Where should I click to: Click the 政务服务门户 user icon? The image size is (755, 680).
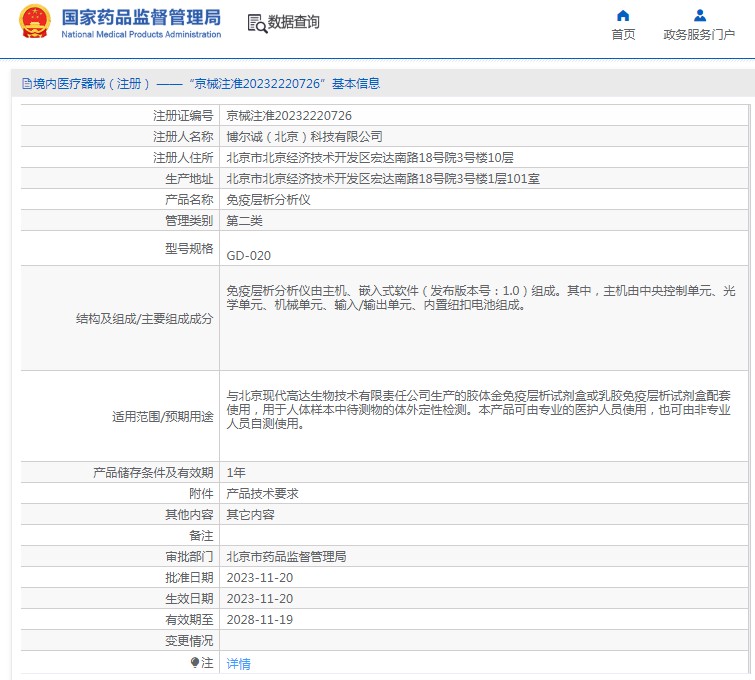(x=700, y=16)
